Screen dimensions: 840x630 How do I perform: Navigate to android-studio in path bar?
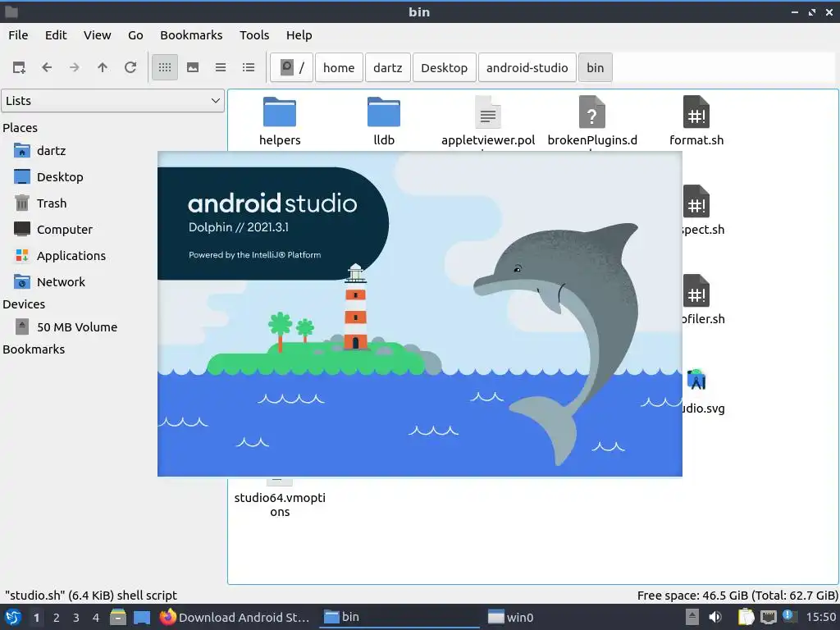527,67
